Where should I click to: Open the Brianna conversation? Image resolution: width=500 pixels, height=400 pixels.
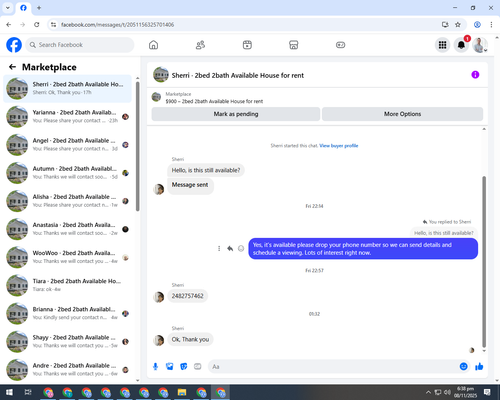67,313
